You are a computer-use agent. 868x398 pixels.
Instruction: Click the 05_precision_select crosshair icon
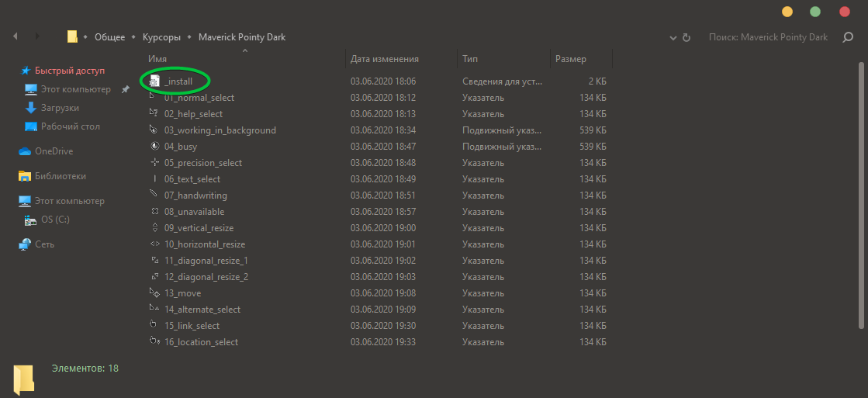pyautogui.click(x=154, y=163)
